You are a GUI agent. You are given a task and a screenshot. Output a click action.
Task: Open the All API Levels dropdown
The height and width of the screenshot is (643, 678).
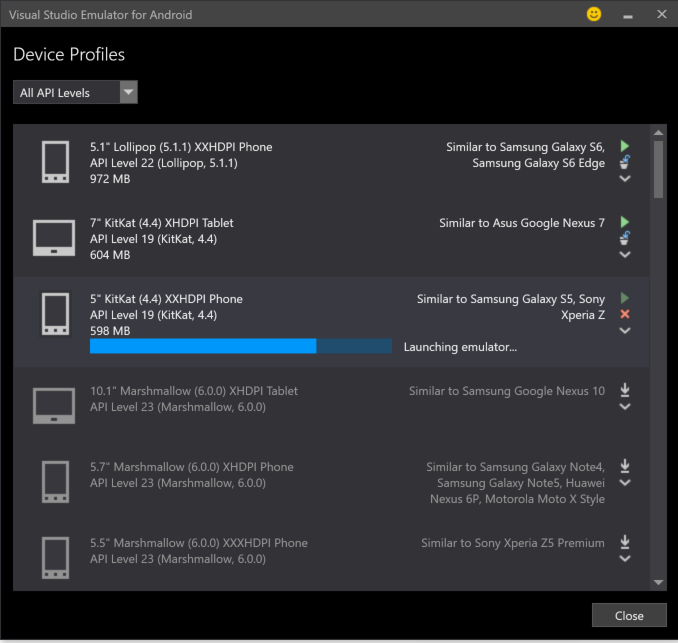(76, 93)
